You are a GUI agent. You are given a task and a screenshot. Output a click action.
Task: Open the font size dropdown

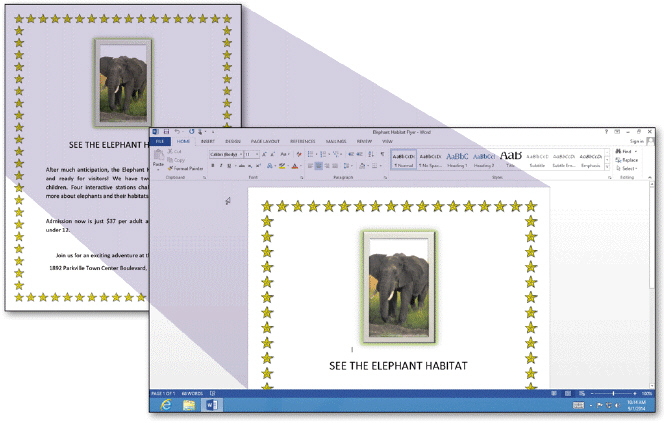pyautogui.click(x=257, y=154)
